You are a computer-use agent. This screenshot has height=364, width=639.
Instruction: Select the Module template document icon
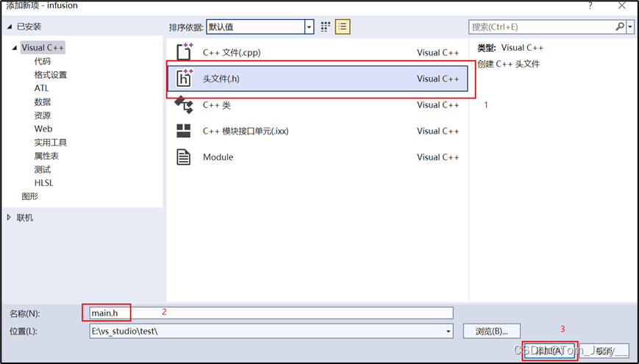[184, 157]
